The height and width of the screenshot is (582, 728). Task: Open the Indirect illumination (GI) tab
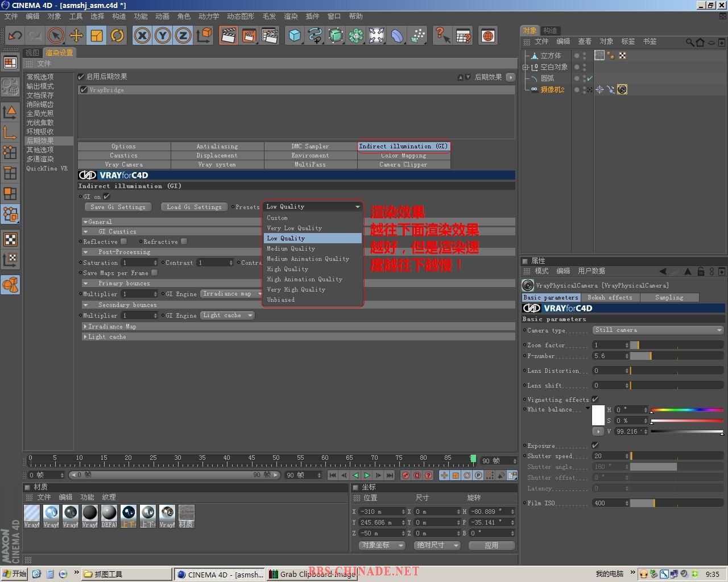click(404, 146)
